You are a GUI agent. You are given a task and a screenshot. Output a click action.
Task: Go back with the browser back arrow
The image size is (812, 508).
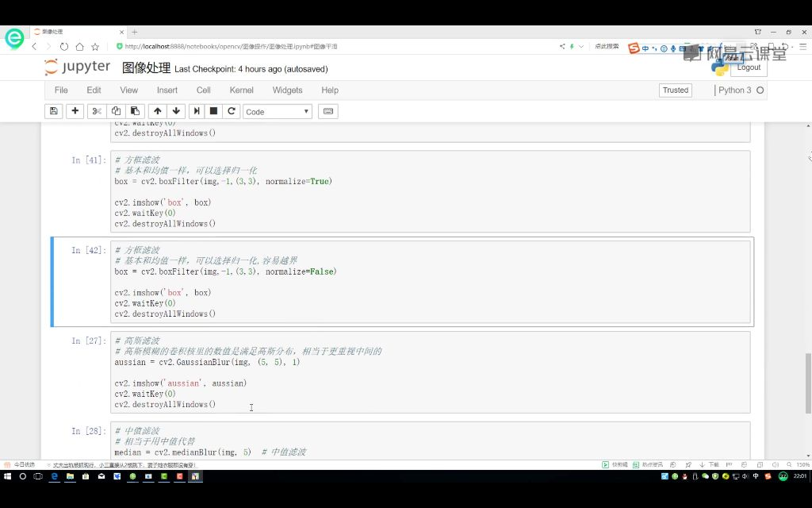tap(35, 47)
